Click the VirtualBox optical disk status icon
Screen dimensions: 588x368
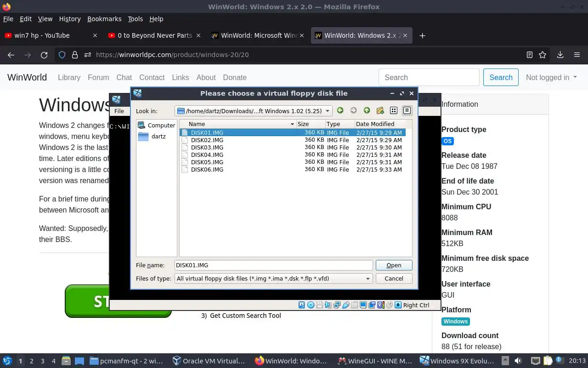pos(311,305)
